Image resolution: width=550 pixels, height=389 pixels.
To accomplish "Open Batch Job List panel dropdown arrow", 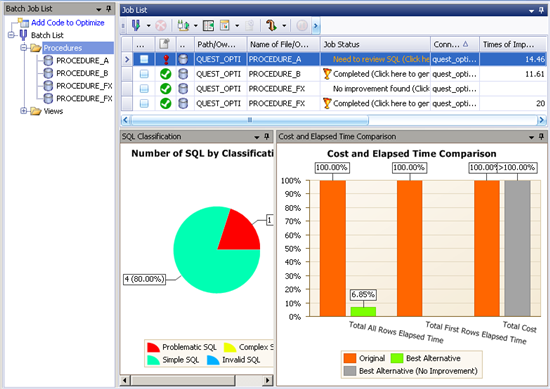I will [99, 9].
